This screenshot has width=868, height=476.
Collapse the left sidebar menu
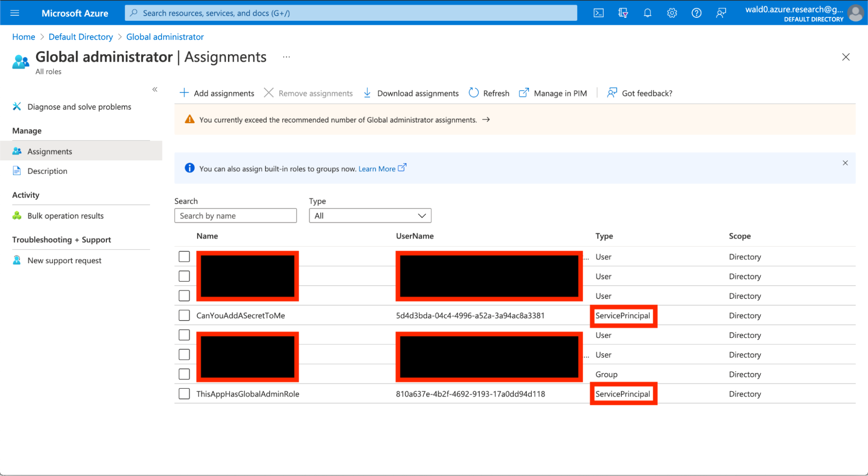[x=155, y=89]
